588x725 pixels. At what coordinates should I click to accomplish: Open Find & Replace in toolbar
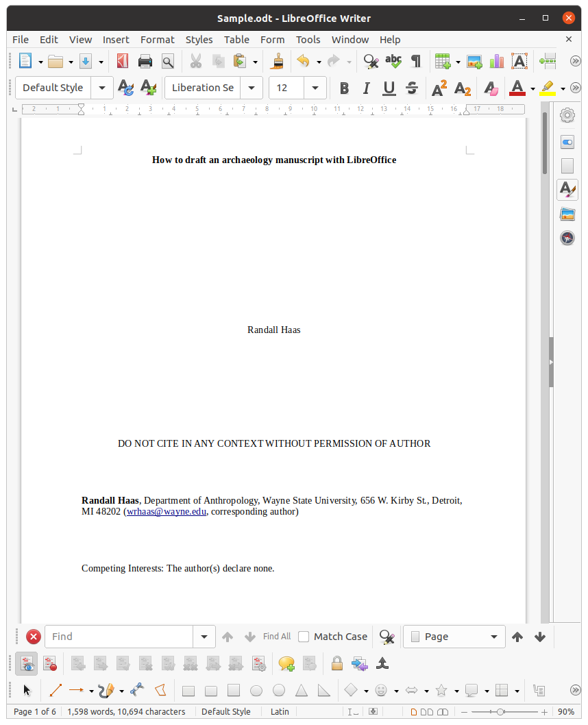(371, 61)
